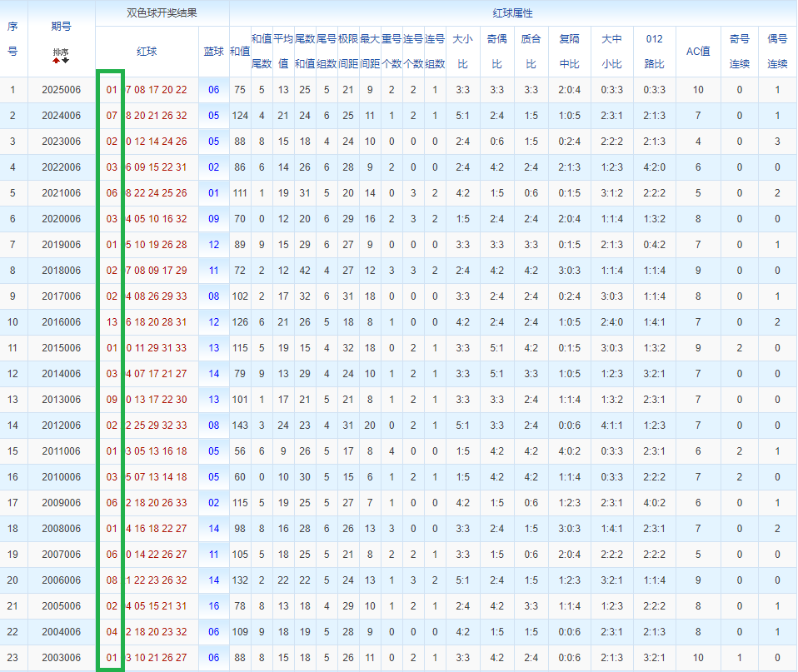Select period 2012006 cell

pos(61,426)
